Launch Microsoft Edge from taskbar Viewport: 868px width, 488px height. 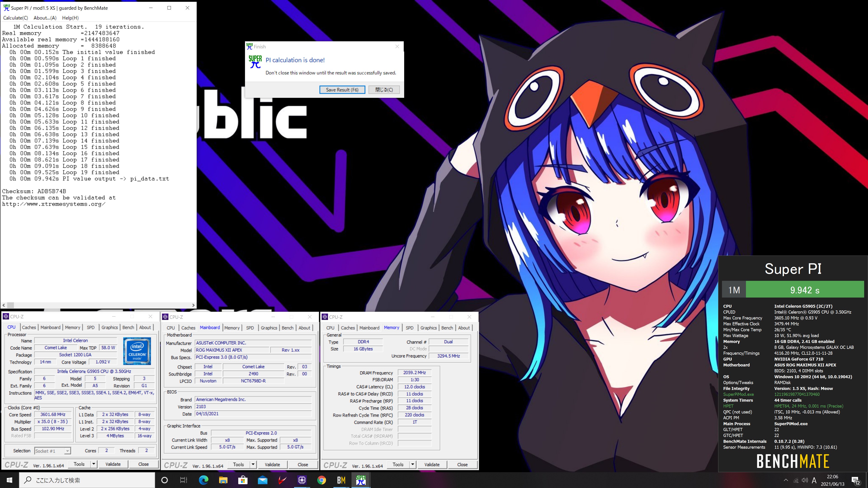(x=203, y=480)
